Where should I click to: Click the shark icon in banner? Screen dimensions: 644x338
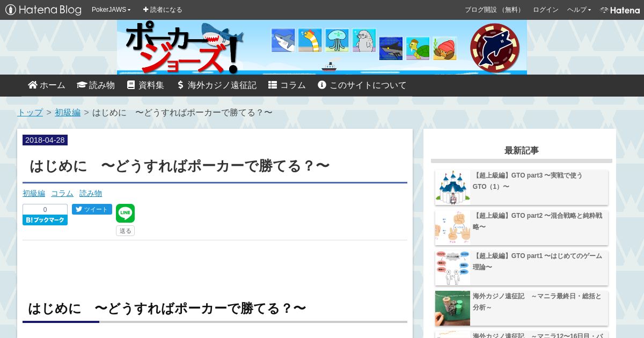tap(283, 40)
